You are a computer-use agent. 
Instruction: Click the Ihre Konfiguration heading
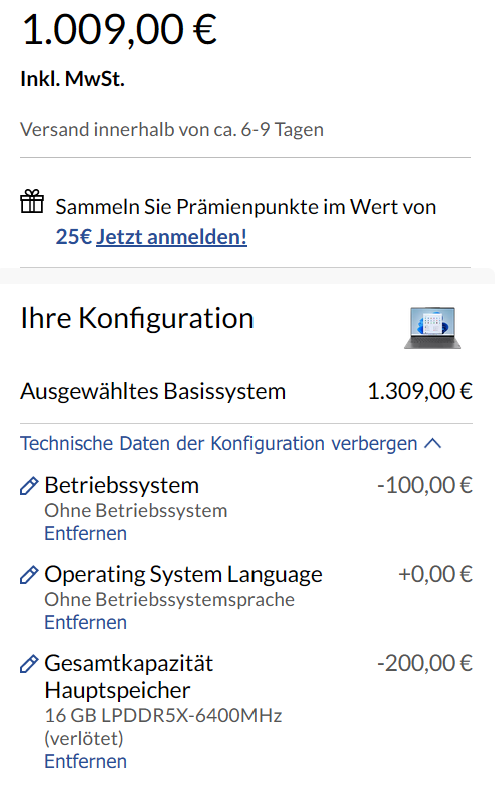tap(137, 318)
